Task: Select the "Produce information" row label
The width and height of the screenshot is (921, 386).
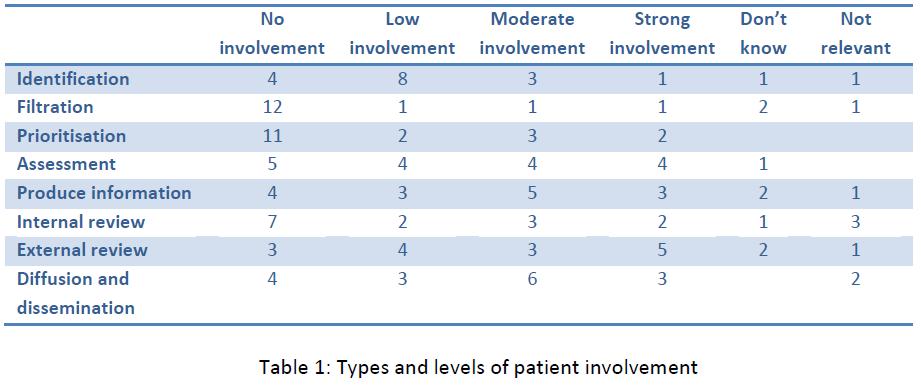Action: 104,193
